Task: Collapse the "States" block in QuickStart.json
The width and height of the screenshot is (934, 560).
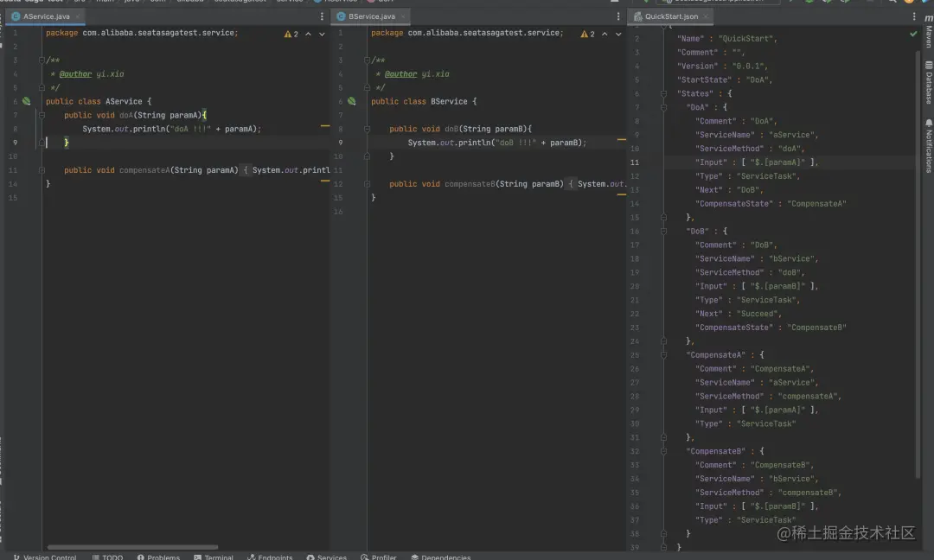Action: [663, 93]
